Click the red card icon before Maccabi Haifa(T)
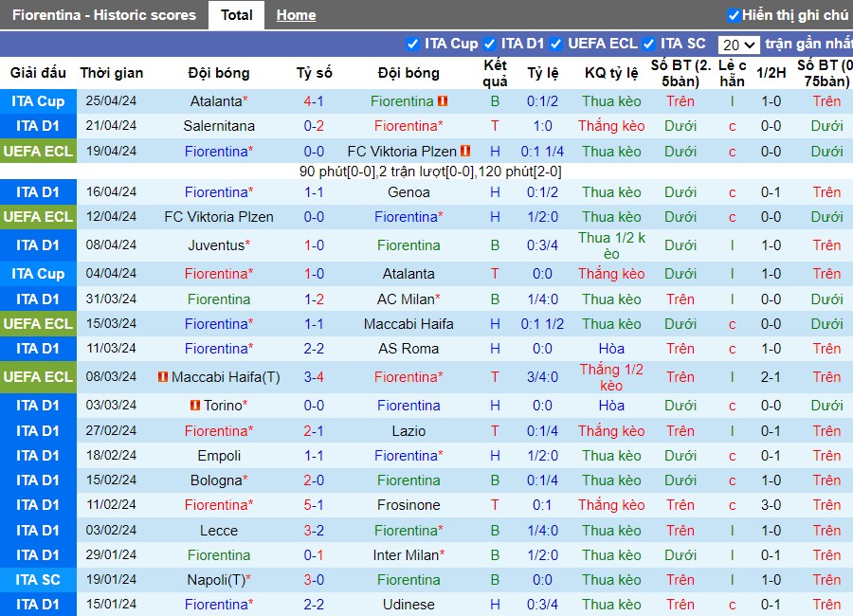The width and height of the screenshot is (853, 616). point(163,376)
